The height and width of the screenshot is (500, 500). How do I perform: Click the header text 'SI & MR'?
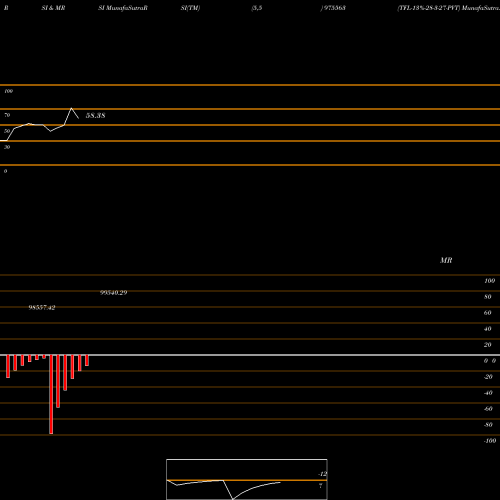tap(53, 8)
